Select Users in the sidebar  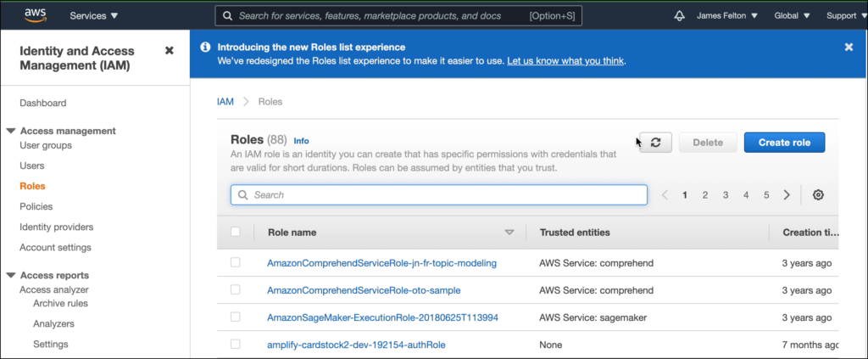coord(31,165)
